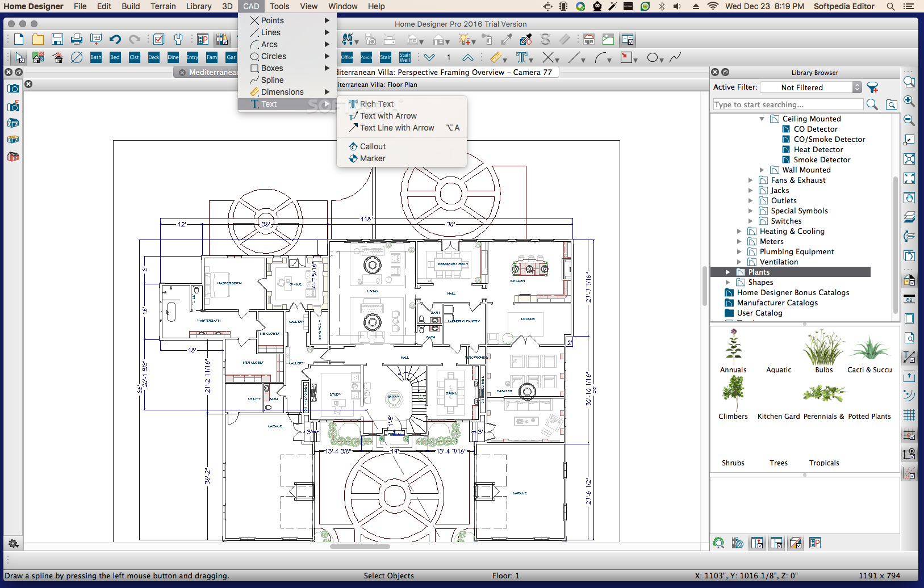Select the Smoke Detector library item
924x588 pixels.
(822, 160)
